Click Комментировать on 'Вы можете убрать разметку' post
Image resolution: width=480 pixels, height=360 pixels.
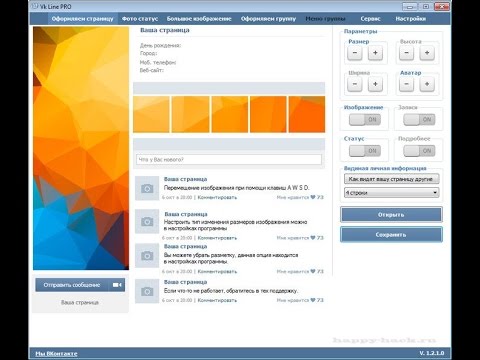pos(217,272)
